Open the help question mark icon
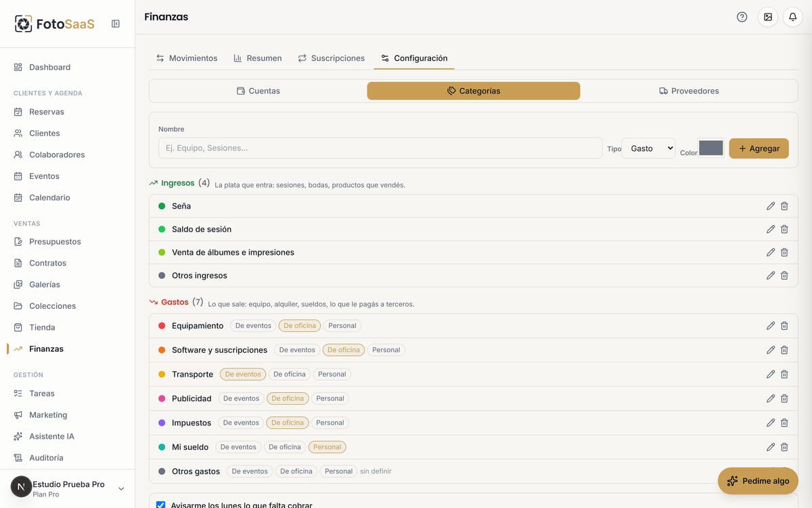812x508 pixels. point(742,17)
